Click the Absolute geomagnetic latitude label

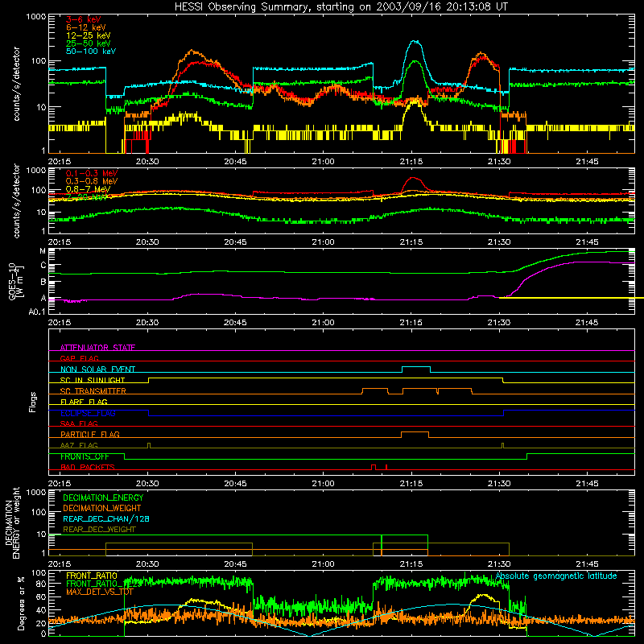556,576
